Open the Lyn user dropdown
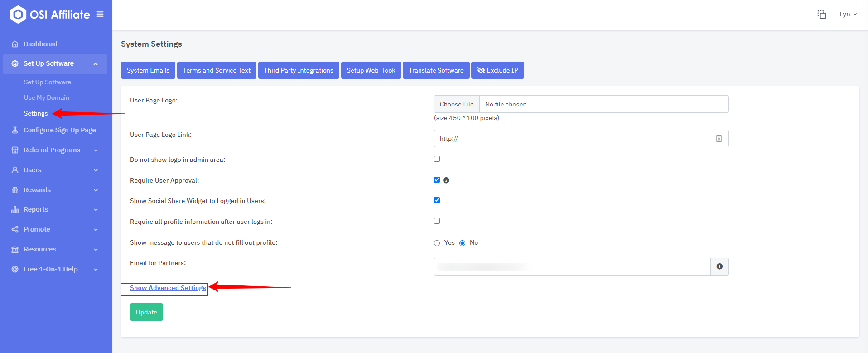Screen dimensions: 868x353 (848, 15)
